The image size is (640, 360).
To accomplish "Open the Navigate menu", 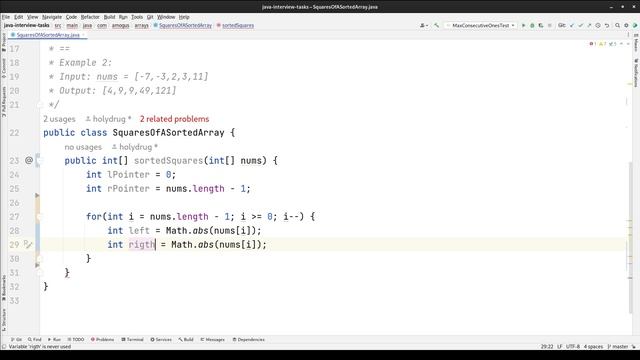I will point(52,17).
